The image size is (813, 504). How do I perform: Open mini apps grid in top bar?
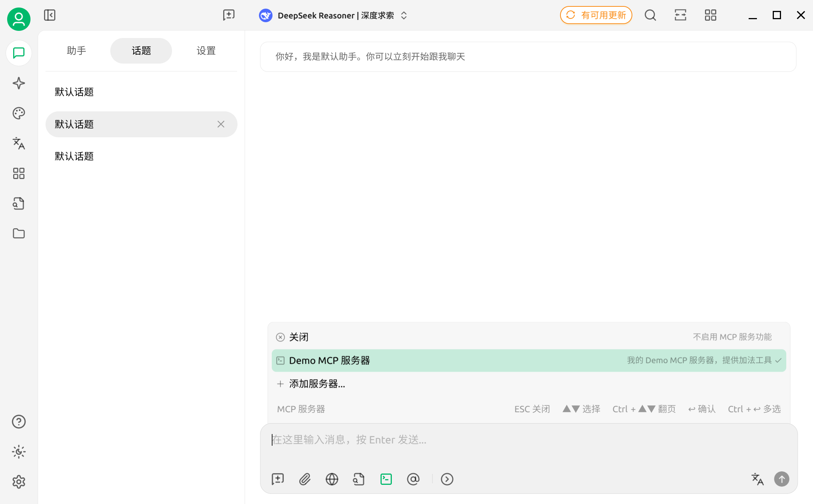click(x=710, y=15)
